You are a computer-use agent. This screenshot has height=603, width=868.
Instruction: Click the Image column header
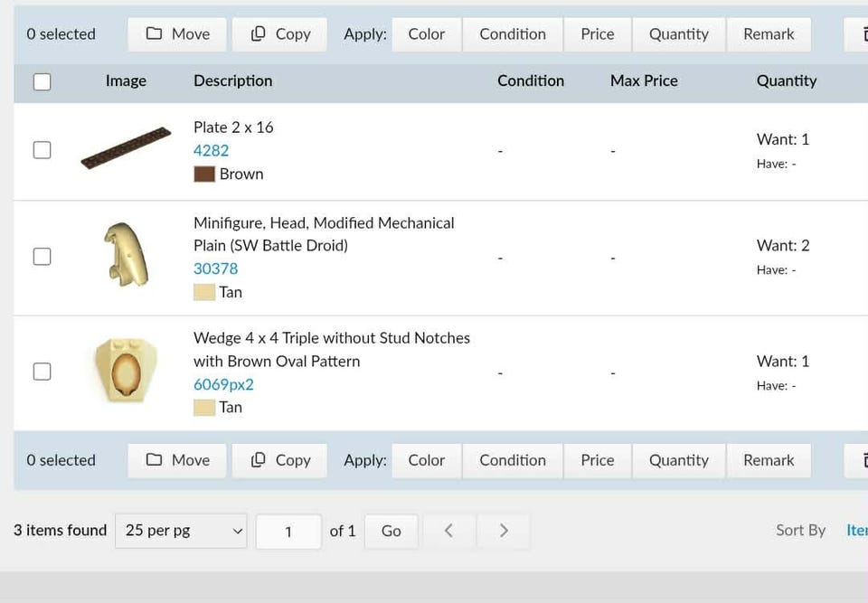126,80
